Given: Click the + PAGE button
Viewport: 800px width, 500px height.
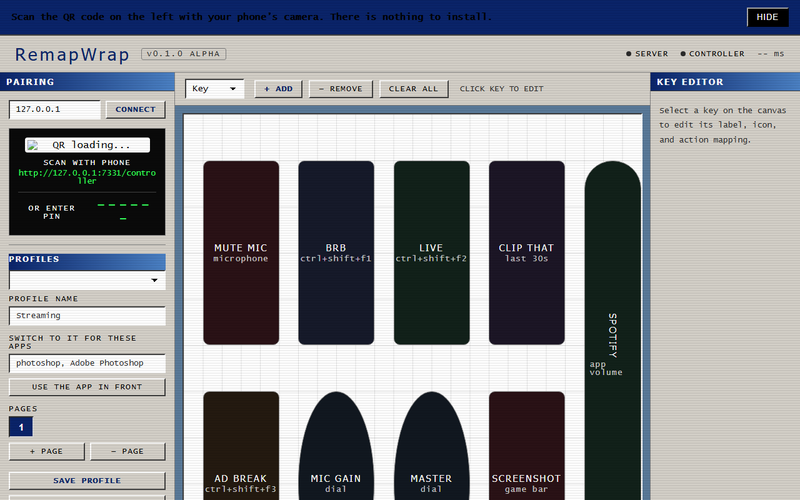Looking at the screenshot, I should pos(46,452).
